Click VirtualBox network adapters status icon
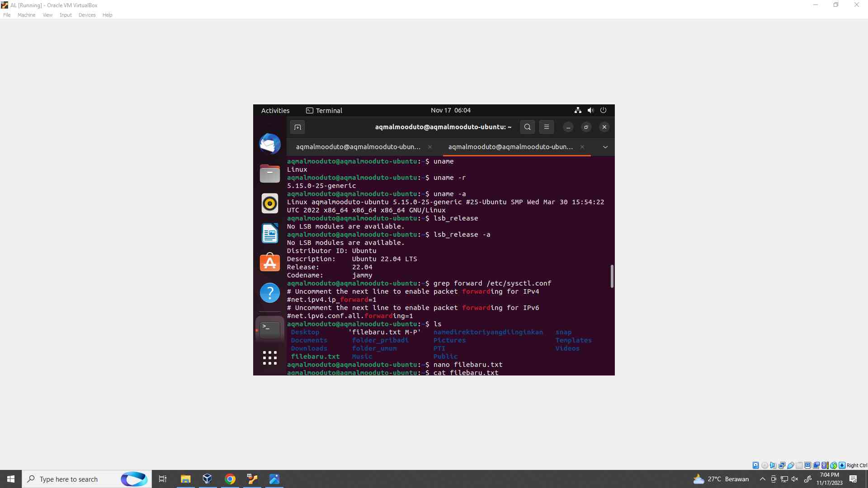This screenshot has height=488, width=868. [782, 465]
